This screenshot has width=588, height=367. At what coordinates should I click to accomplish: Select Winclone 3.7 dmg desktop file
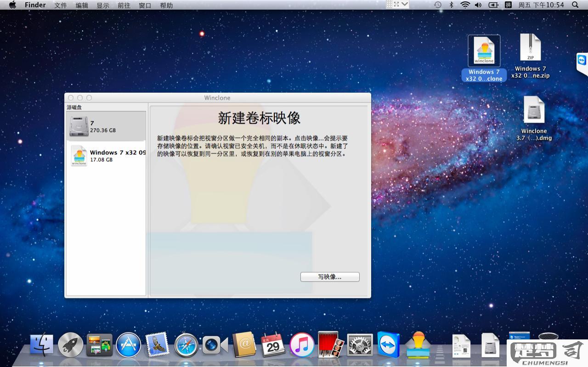pos(534,118)
